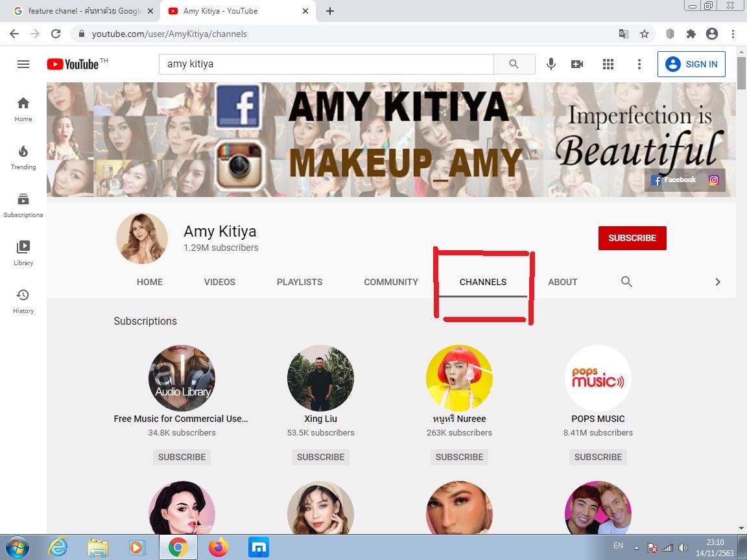
Task: Switch to the PLAYLISTS tab
Action: tap(300, 282)
